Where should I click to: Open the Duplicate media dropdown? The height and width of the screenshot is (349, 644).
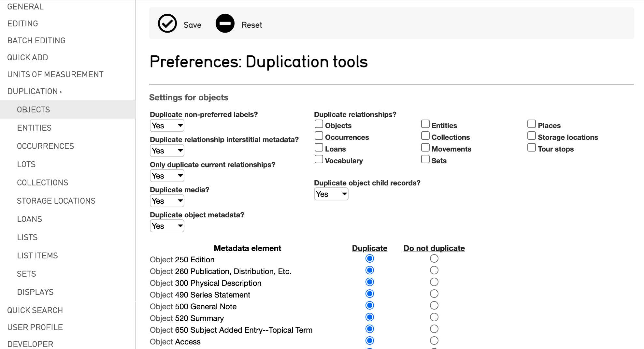click(167, 201)
